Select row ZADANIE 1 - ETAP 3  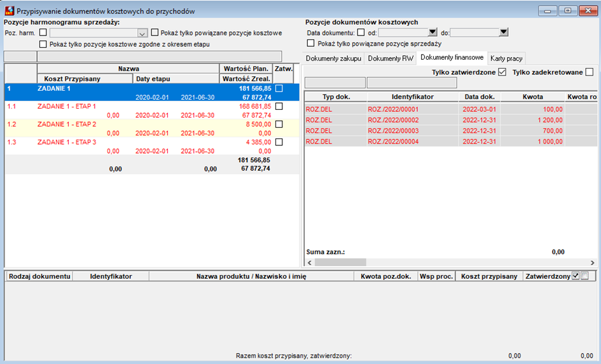click(x=152, y=147)
